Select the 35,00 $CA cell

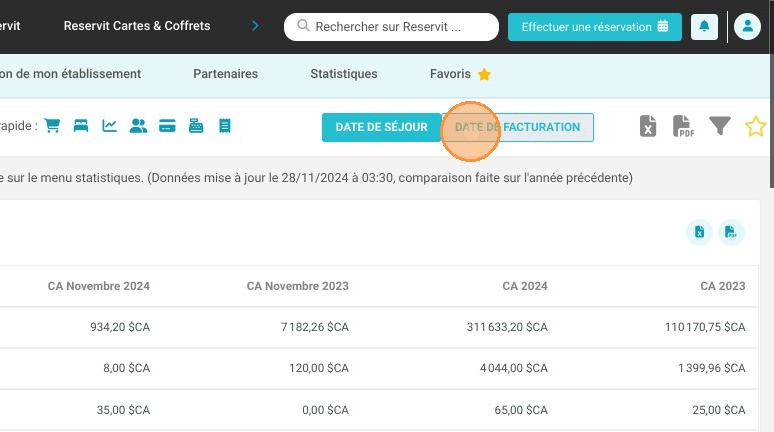tap(123, 410)
